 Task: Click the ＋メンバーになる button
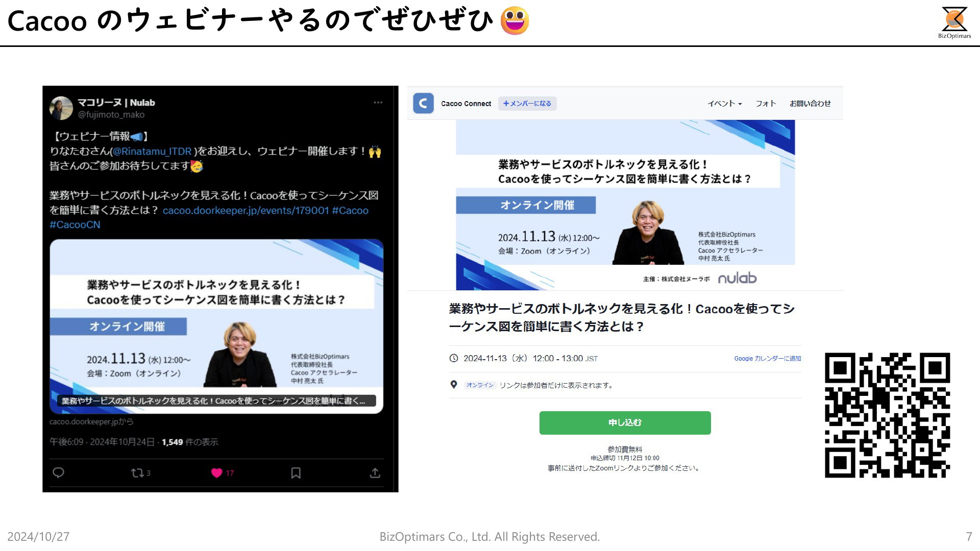point(527,104)
